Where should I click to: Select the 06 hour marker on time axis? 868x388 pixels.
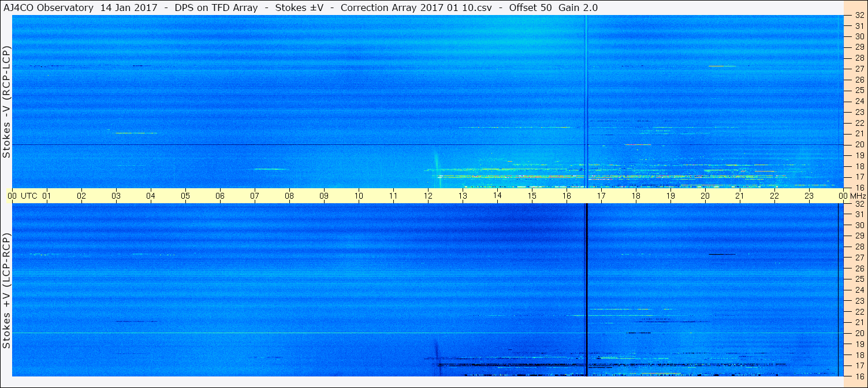220,196
